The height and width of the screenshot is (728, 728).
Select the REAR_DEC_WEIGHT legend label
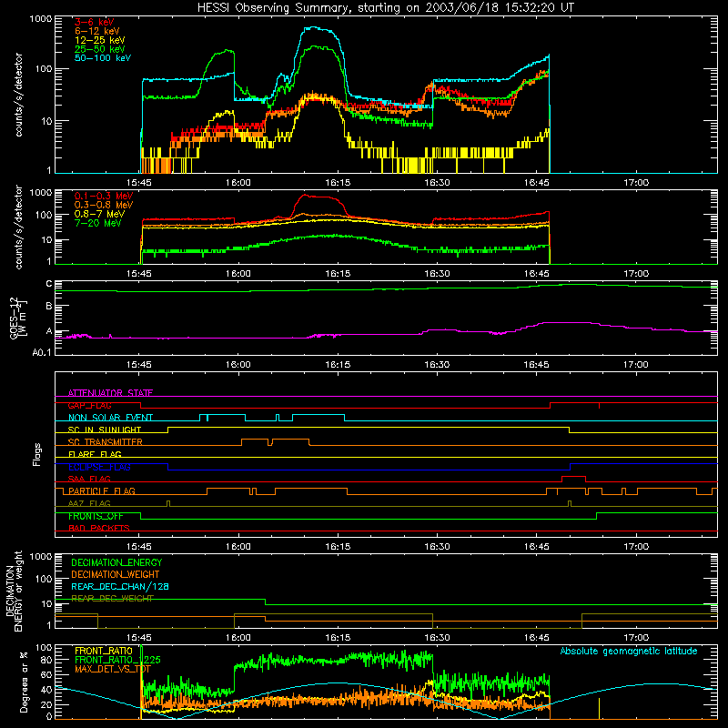[112, 599]
